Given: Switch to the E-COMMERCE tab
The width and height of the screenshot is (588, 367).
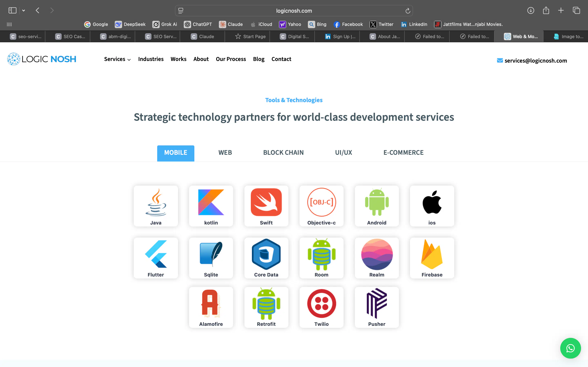Looking at the screenshot, I should (x=403, y=153).
